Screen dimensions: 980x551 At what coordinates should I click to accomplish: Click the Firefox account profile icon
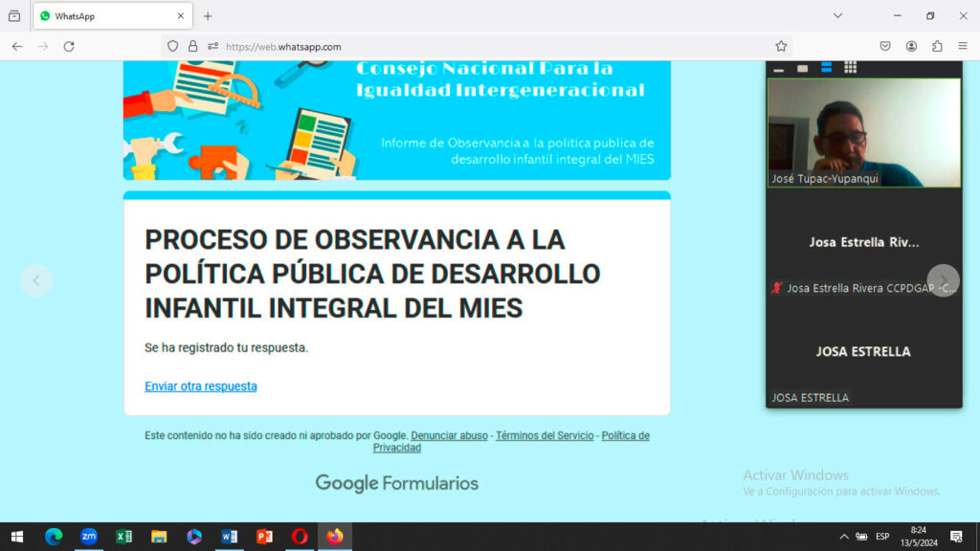(x=911, y=46)
